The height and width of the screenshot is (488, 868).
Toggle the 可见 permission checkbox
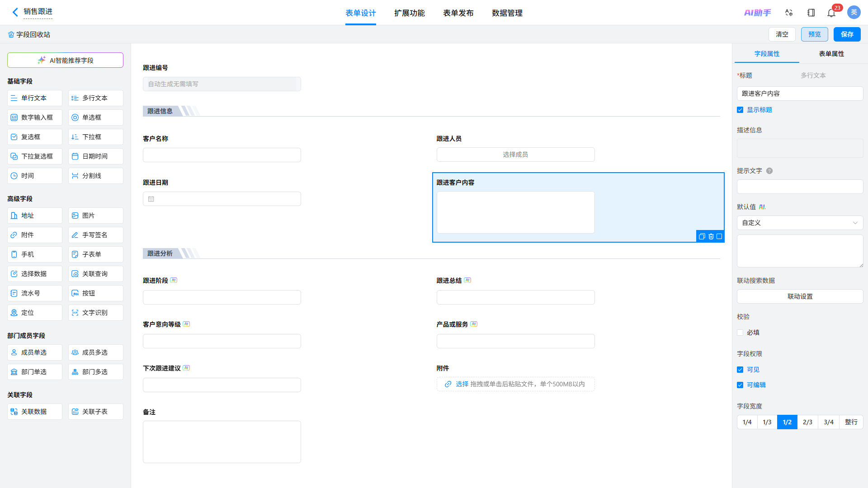coord(740,370)
